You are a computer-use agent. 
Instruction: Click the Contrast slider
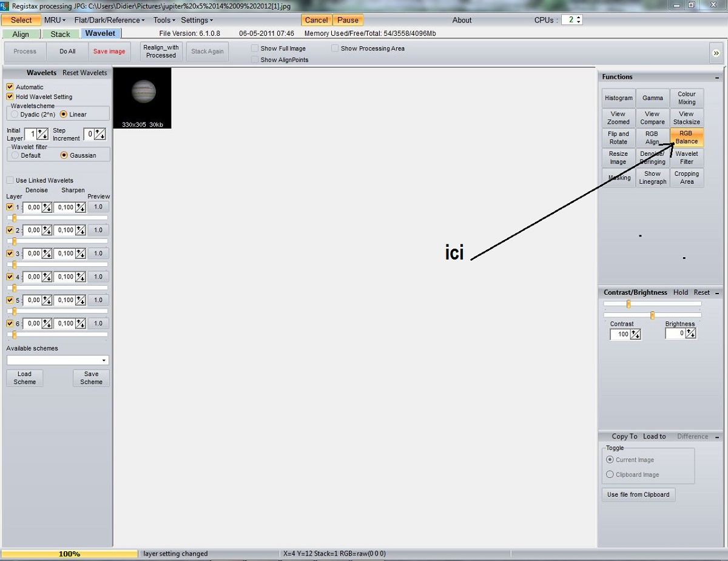[x=652, y=304]
